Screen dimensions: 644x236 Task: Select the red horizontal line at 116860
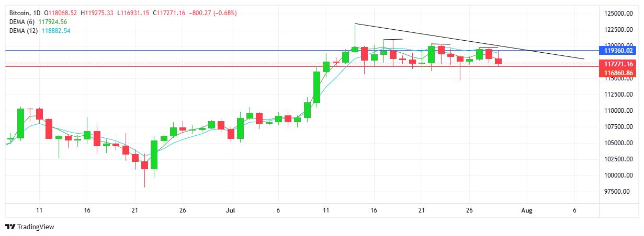[301, 67]
